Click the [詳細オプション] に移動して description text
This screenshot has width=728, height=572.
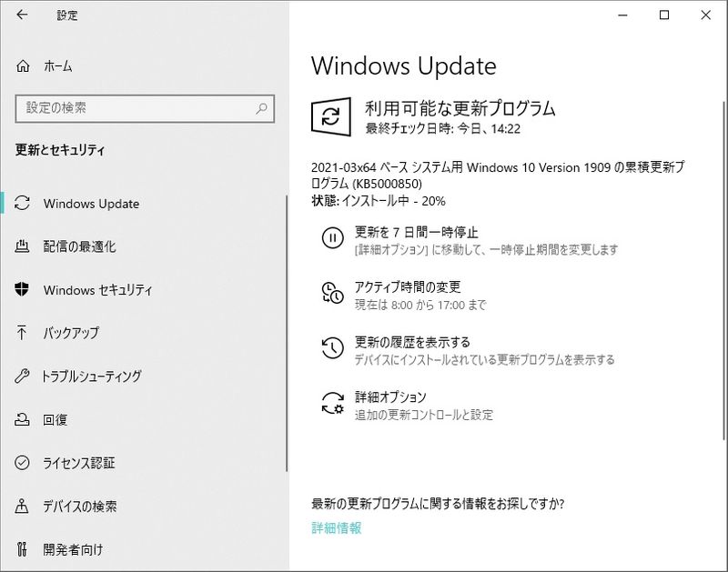click(x=486, y=249)
